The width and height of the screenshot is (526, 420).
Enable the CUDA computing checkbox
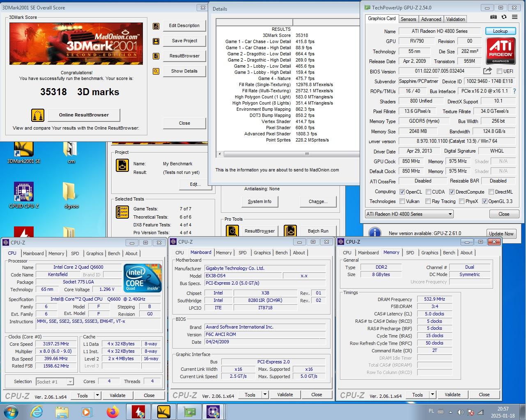pyautogui.click(x=428, y=192)
